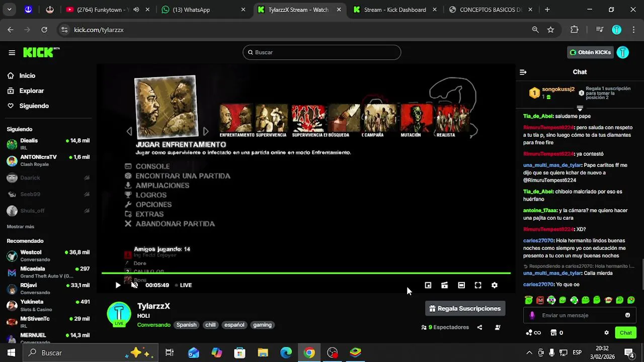Open Windows notification center
Screen dimensions: 644x362
(629, 352)
